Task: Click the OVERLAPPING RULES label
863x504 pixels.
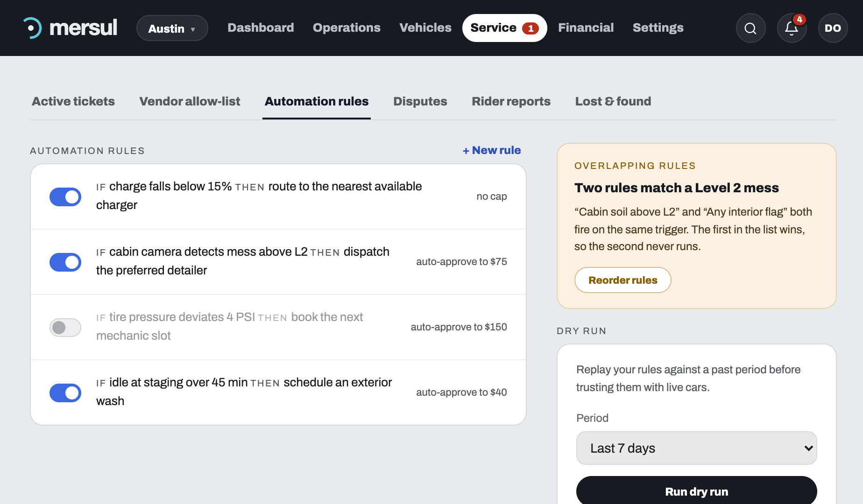Action: tap(635, 166)
